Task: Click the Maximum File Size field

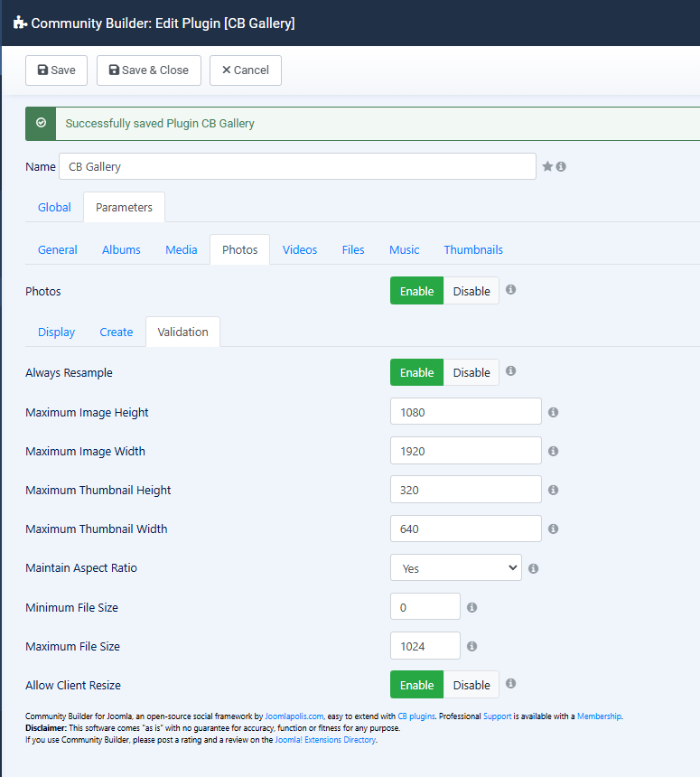Action: click(x=425, y=646)
